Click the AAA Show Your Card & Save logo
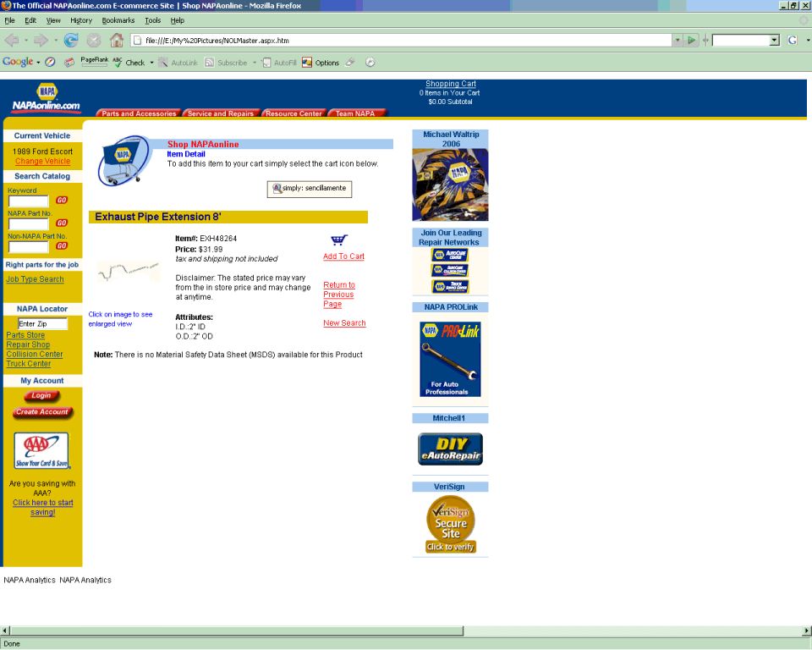Image resolution: width=812 pixels, height=650 pixels. (x=41, y=450)
